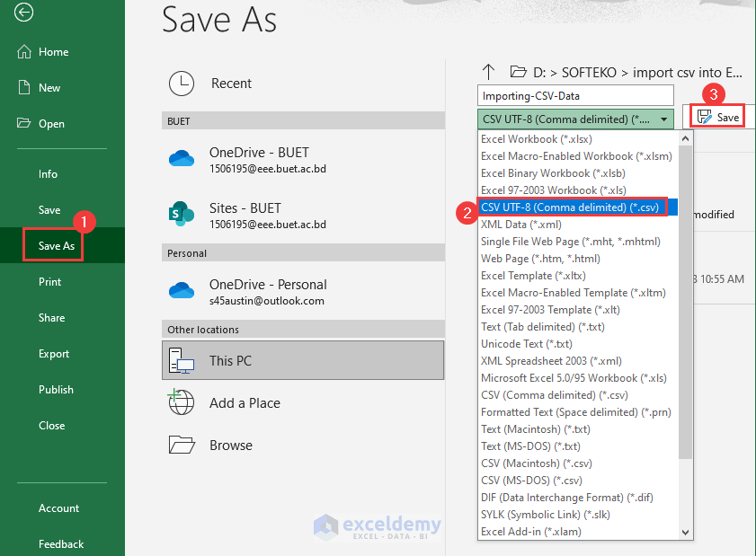The image size is (756, 556).
Task: Click the Save button with disk icon
Action: (x=716, y=116)
